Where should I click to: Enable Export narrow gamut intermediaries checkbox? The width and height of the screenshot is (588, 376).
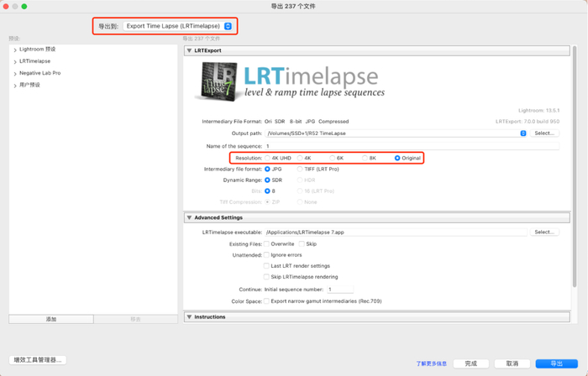(266, 301)
